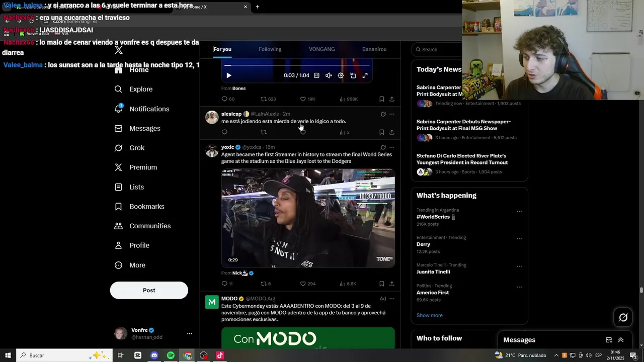Reply to yoxic's post with 11 replies
This screenshot has width=644, height=362.
(x=227, y=284)
